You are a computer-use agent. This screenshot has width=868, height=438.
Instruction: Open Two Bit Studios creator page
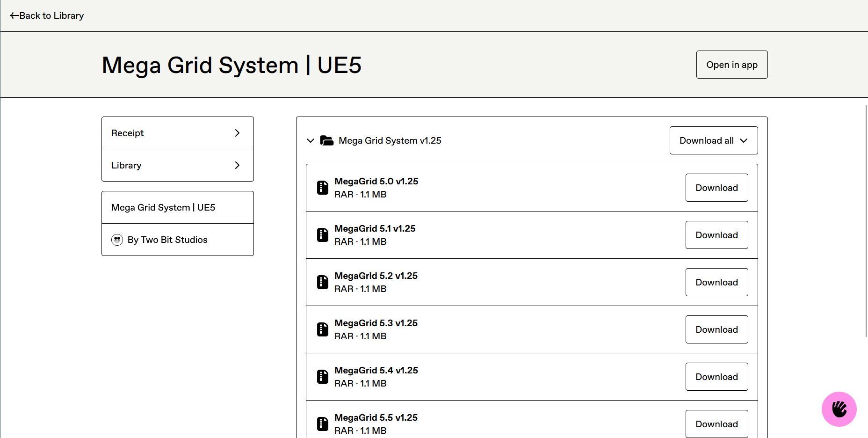click(x=174, y=240)
